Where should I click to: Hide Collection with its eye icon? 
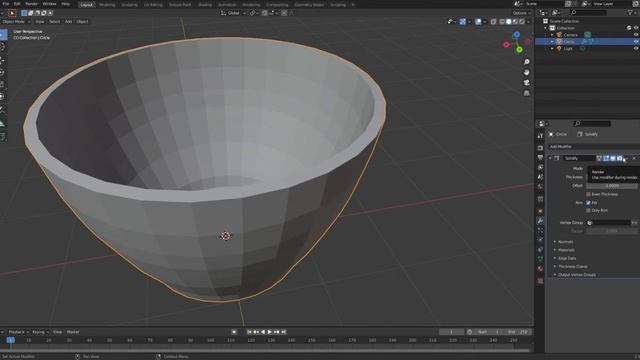pos(636,28)
